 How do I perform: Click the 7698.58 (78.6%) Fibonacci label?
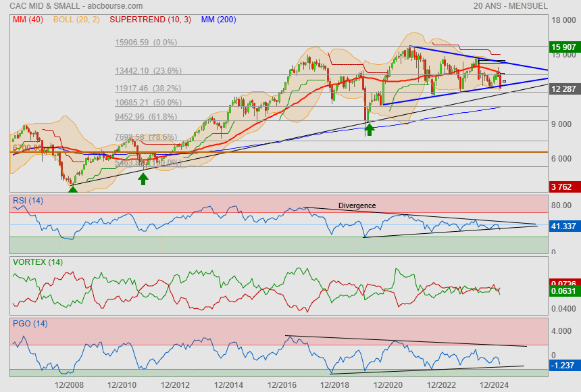(146, 137)
